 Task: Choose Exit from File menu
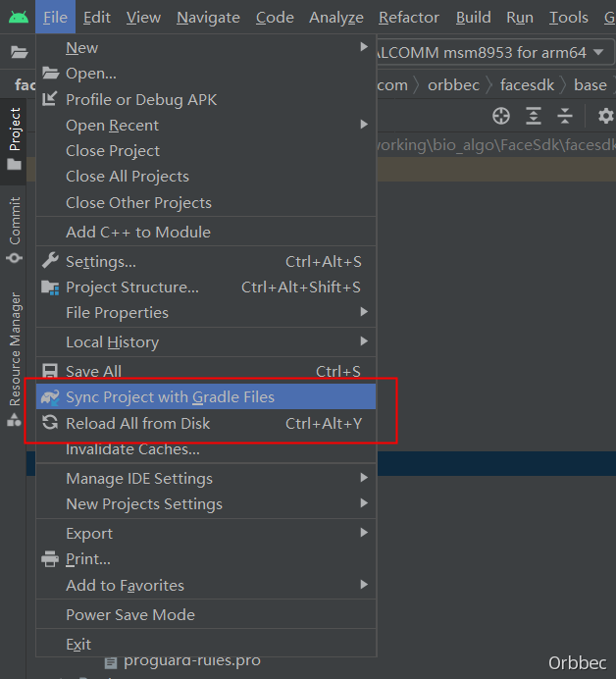point(206,644)
